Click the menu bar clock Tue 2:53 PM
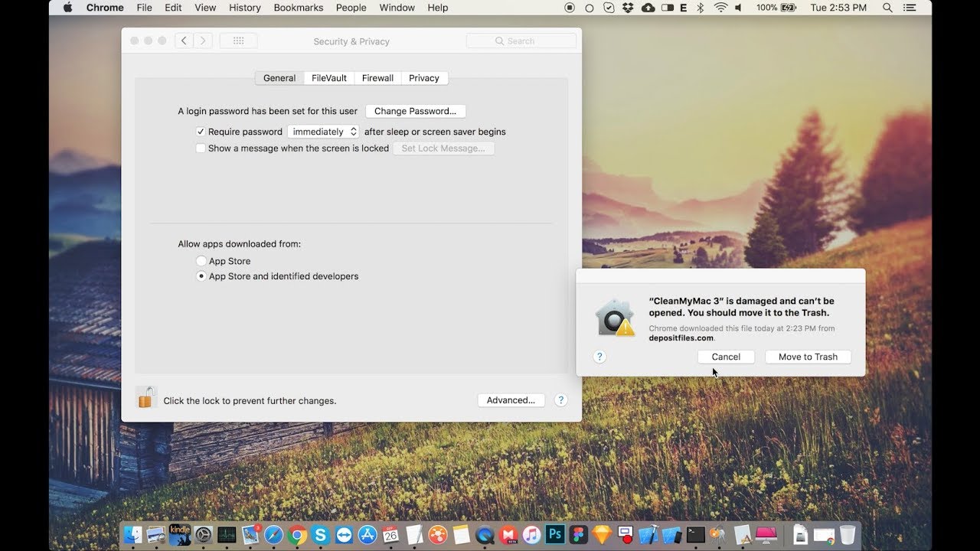The image size is (980, 551). pos(838,8)
